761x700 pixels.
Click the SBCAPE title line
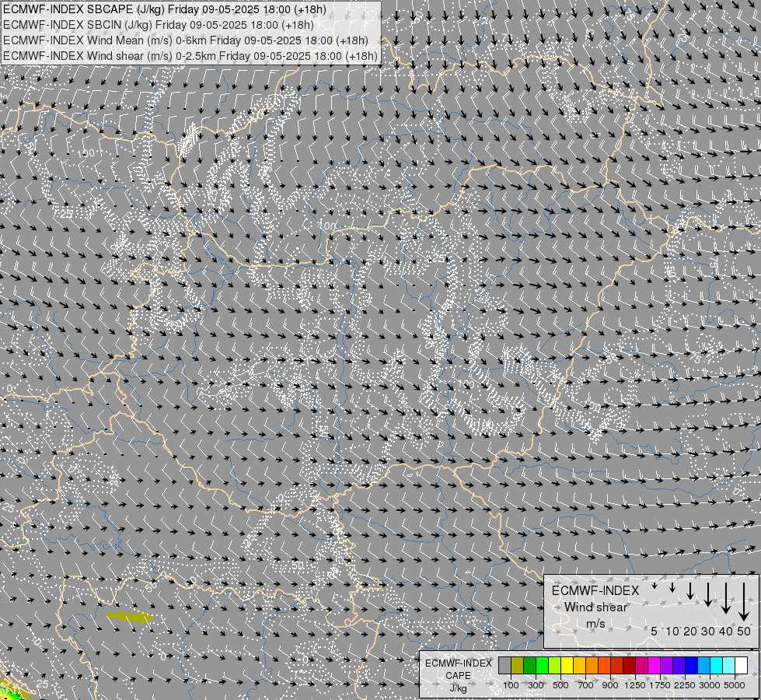[165, 9]
